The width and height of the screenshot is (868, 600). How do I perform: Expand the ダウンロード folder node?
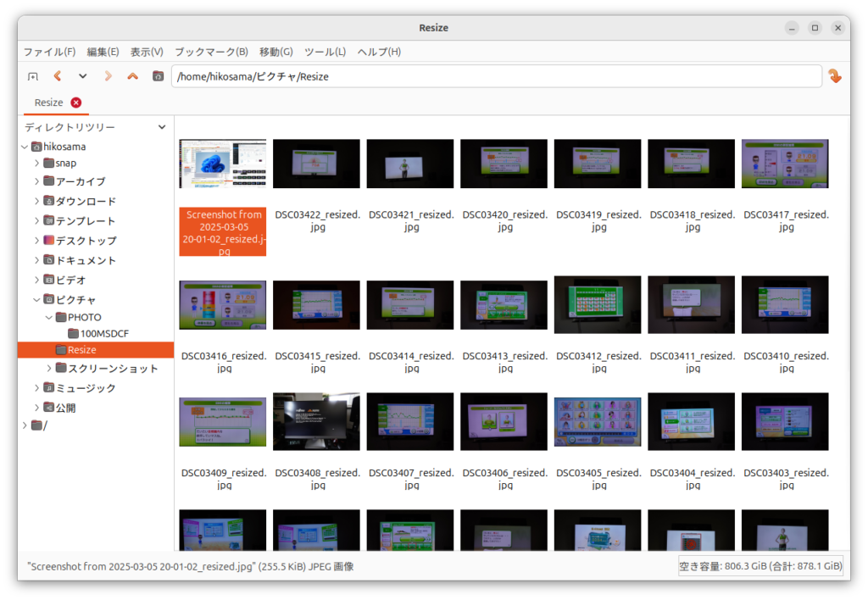pyautogui.click(x=37, y=201)
